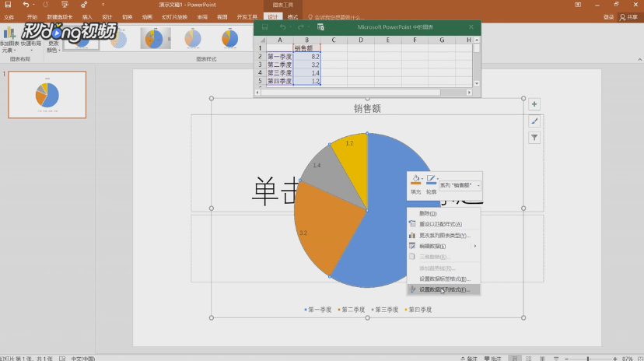
Task: Click the chart title 销售额
Action: coord(367,108)
